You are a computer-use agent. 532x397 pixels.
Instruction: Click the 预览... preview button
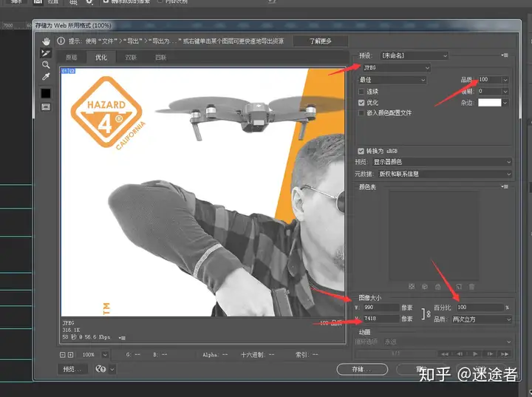point(72,369)
